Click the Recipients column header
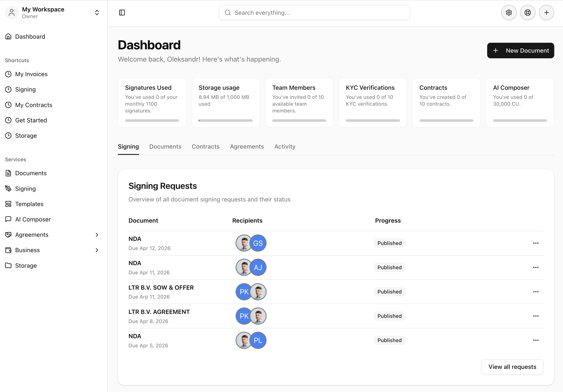Viewport: 563px width, 392px height. 247,220
